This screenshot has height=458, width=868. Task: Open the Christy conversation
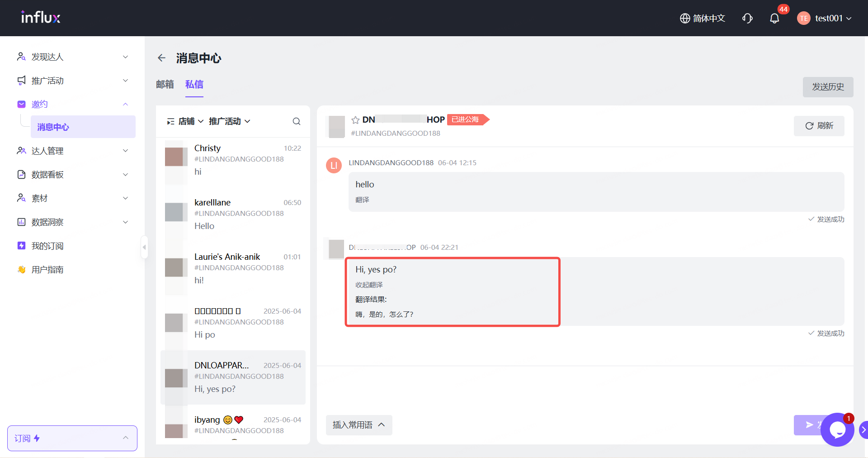click(x=233, y=160)
